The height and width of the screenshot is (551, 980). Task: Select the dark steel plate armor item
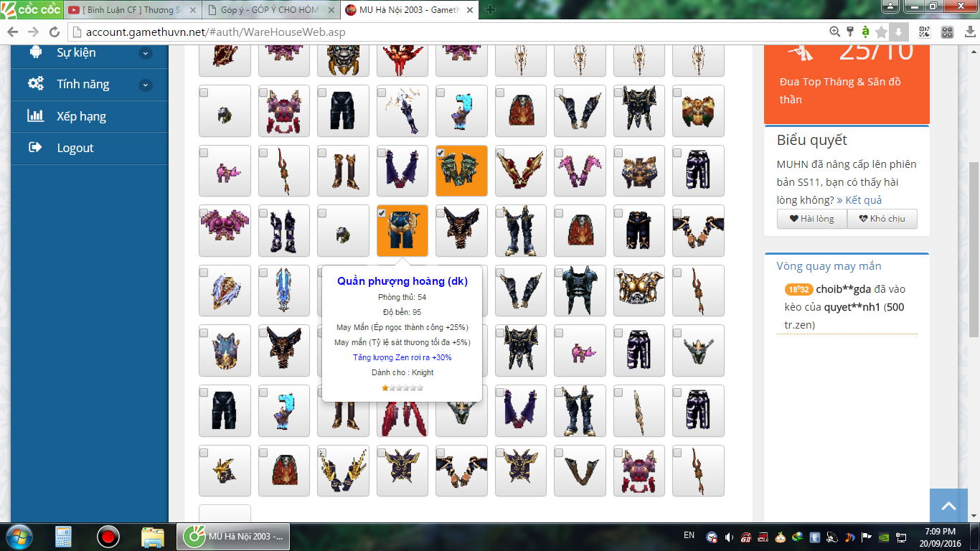pos(580,291)
